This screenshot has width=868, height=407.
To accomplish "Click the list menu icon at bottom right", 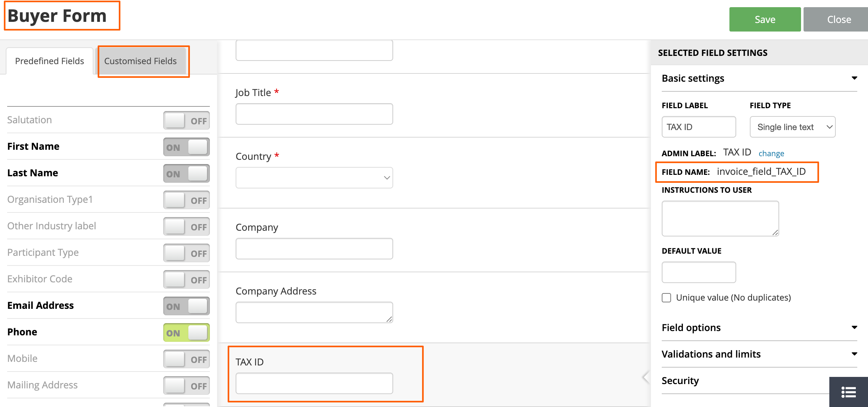I will (848, 392).
